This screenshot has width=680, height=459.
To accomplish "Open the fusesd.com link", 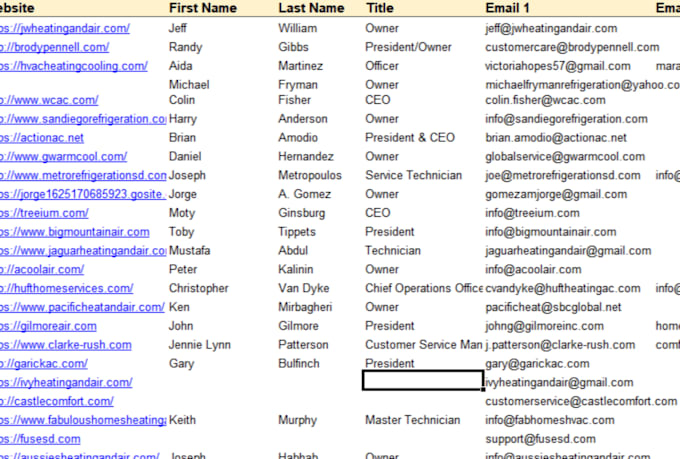I will (40, 439).
